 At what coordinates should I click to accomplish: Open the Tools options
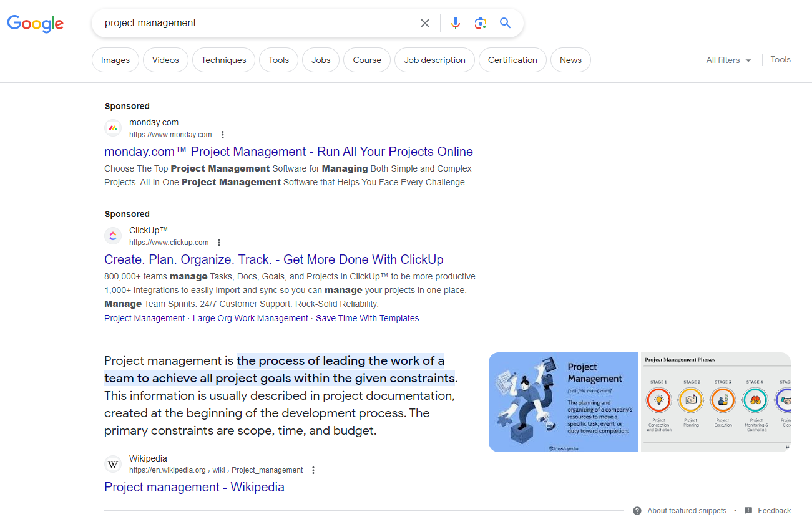click(x=780, y=59)
